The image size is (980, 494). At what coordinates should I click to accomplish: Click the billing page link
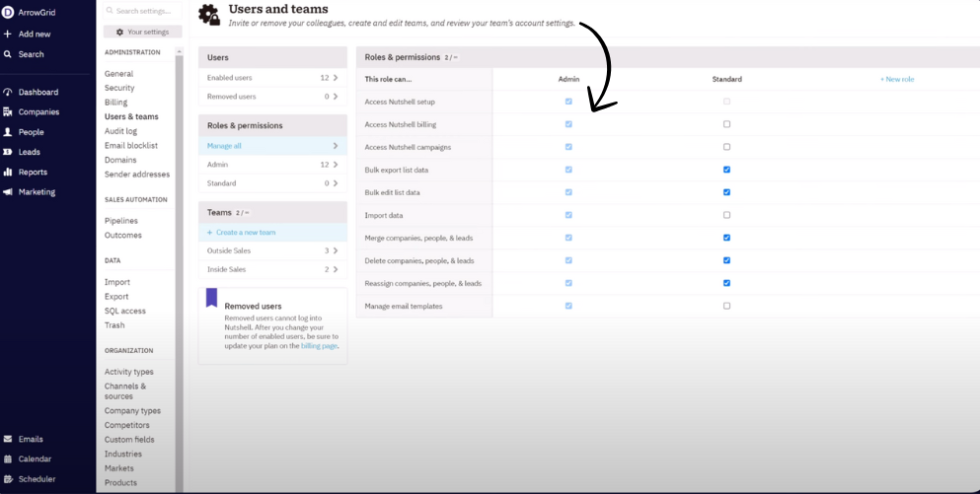tap(319, 346)
